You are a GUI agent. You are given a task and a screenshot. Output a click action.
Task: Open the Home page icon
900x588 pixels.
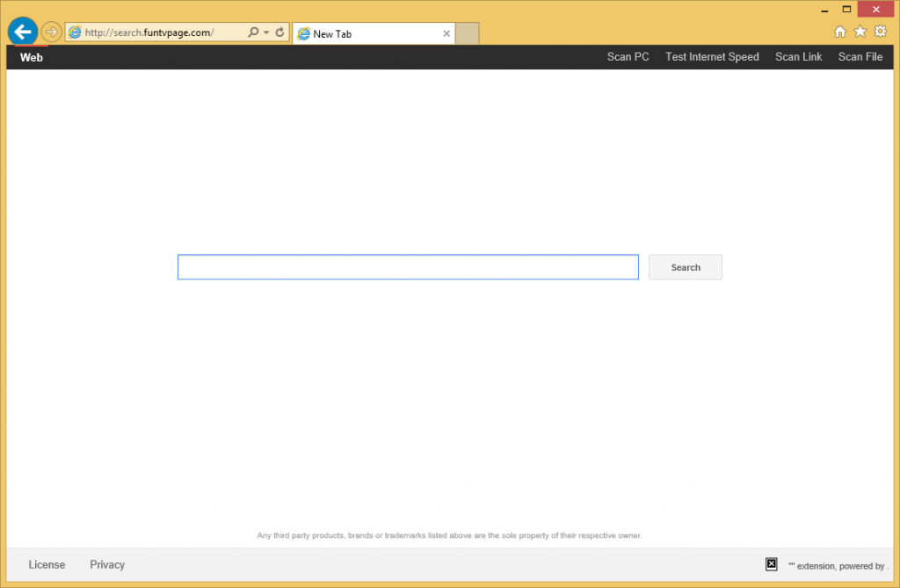[x=840, y=32]
